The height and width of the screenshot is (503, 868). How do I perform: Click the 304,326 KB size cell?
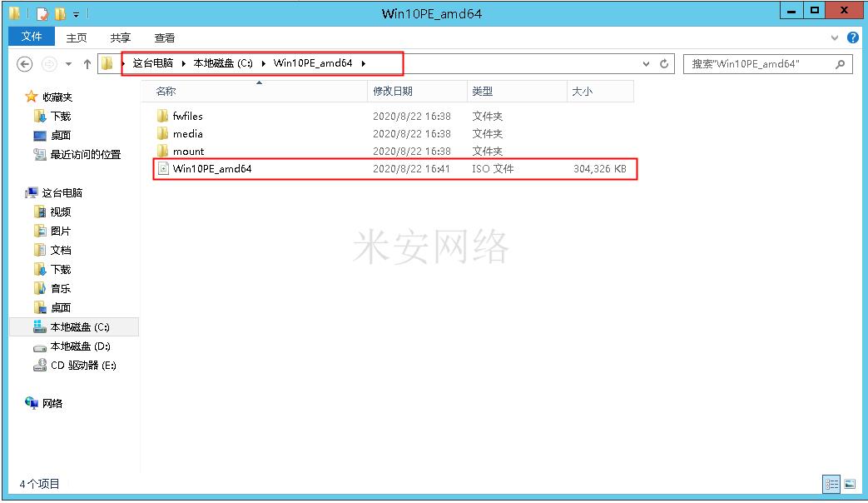click(x=600, y=168)
